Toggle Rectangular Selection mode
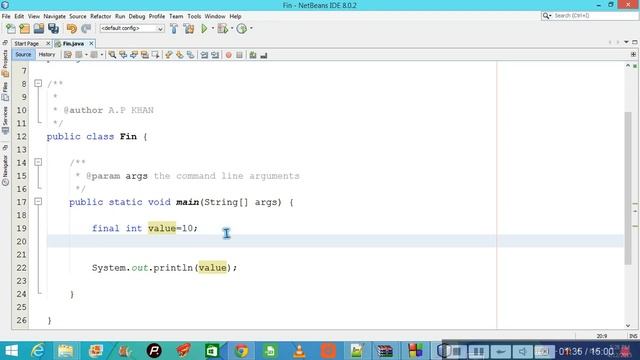 pos(156,55)
